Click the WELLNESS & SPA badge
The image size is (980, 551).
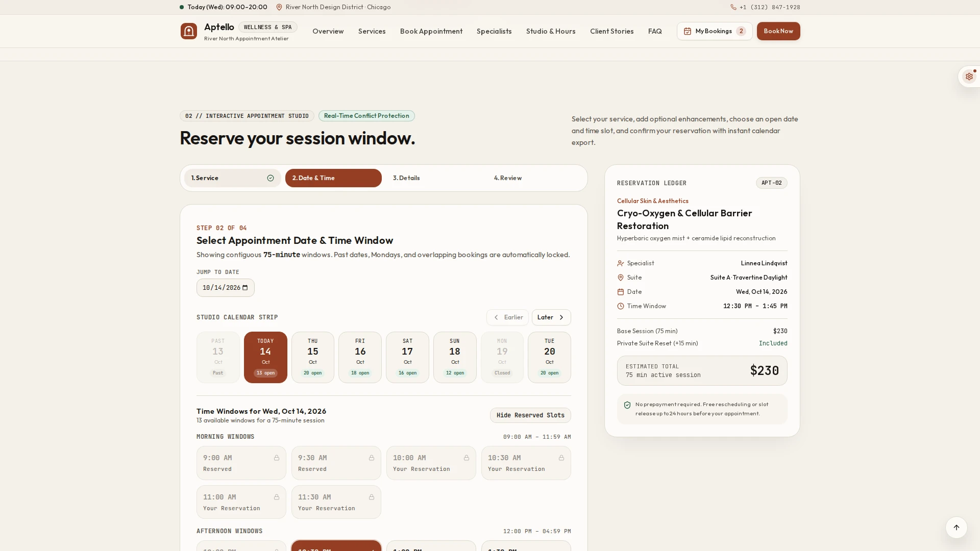click(267, 28)
